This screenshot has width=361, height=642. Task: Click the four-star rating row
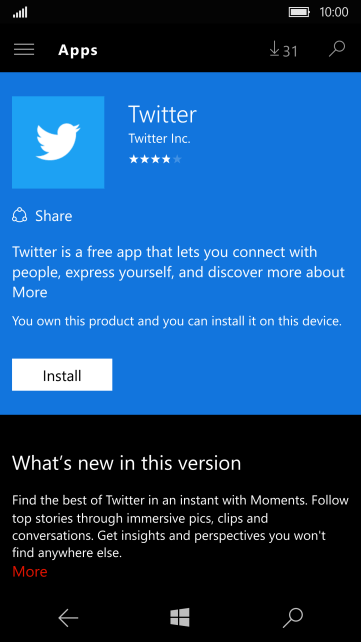[155, 159]
